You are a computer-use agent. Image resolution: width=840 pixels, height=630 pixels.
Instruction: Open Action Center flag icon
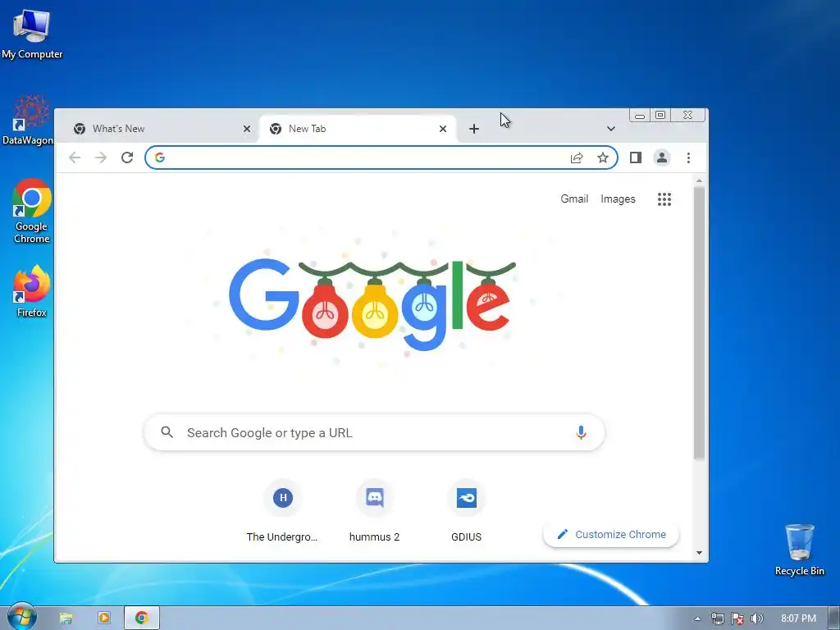(x=737, y=619)
